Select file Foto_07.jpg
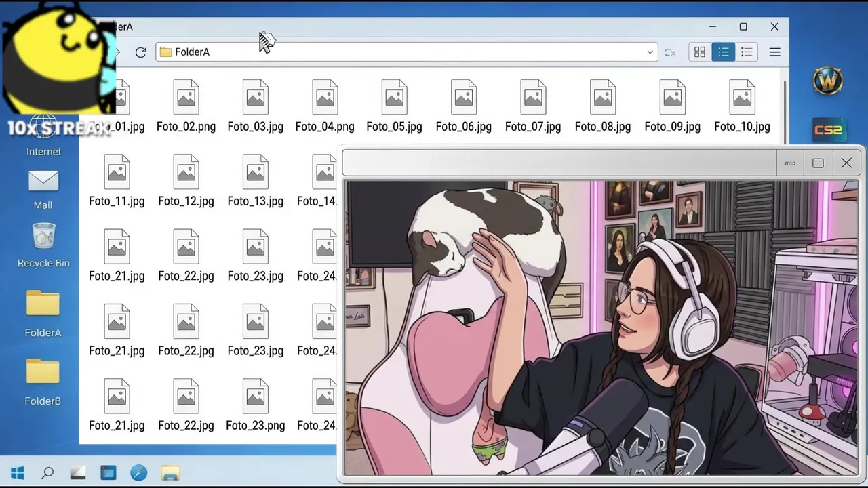Screen dimensions: 868x488 coord(533,106)
